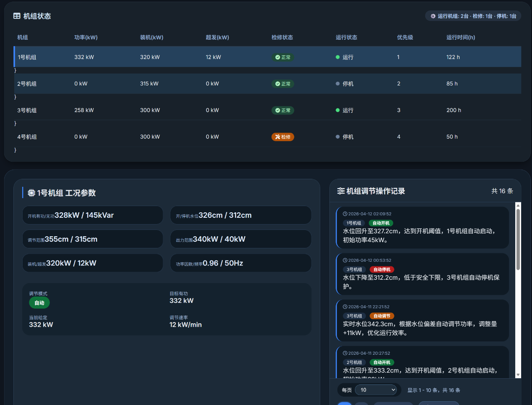The height and width of the screenshot is (405, 532).
Task: Open the 每页 page size dropdown
Action: click(x=376, y=390)
